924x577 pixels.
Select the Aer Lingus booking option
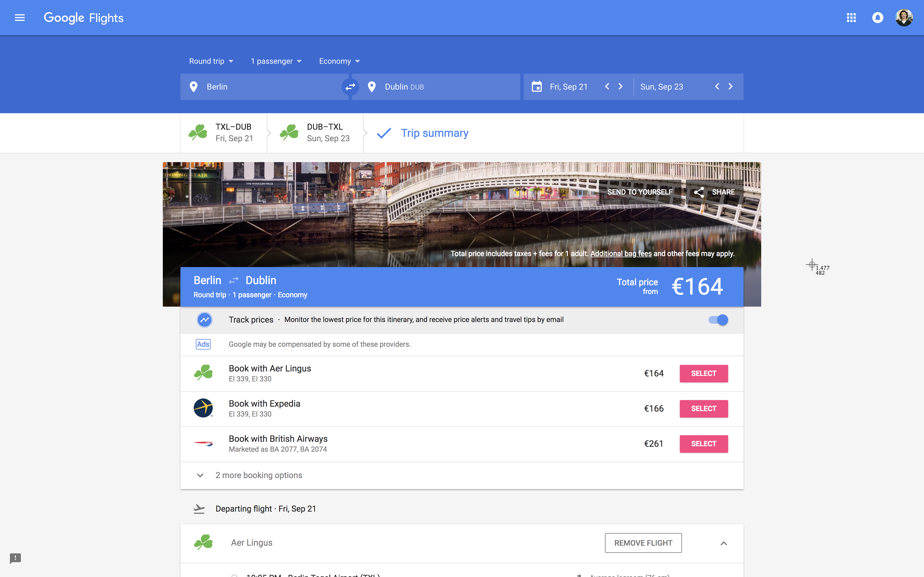pos(703,373)
